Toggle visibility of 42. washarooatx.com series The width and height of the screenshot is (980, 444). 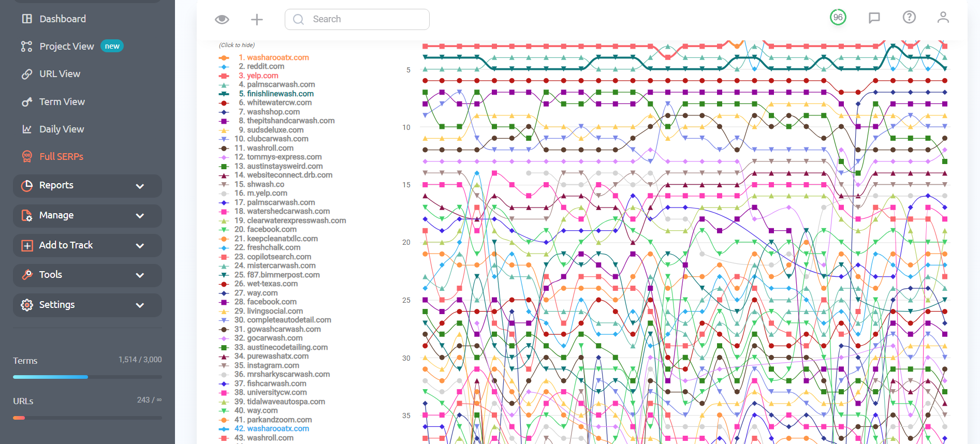[x=271, y=428]
